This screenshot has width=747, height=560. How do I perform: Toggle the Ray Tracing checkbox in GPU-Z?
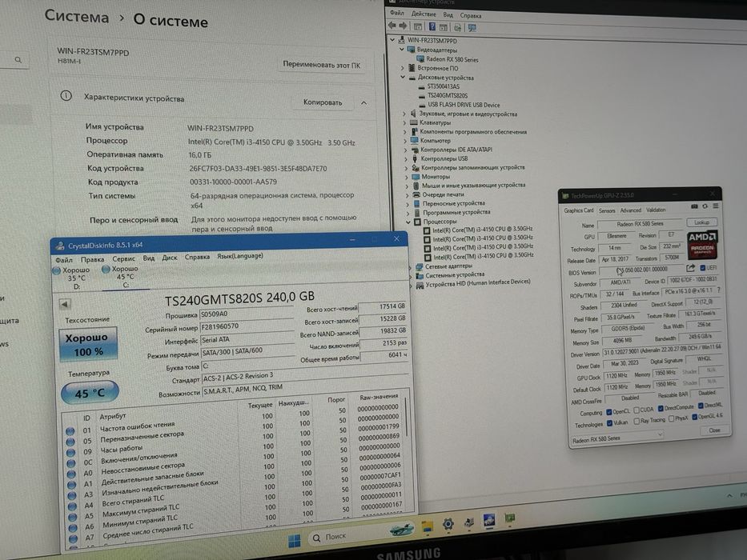(x=637, y=421)
